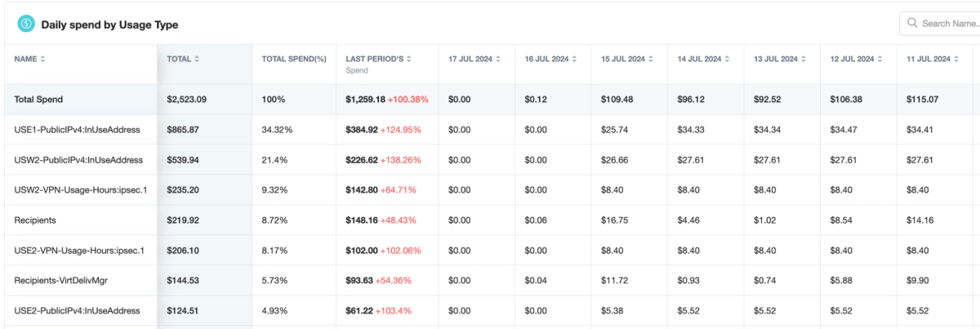980x329 pixels.
Task: Sort by 17 JUL 2024 column arrows
Action: [x=497, y=59]
